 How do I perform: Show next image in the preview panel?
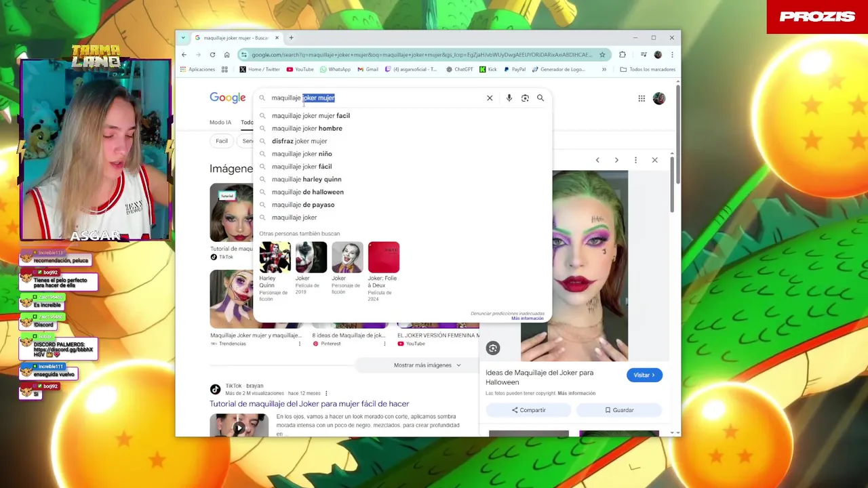tap(616, 160)
